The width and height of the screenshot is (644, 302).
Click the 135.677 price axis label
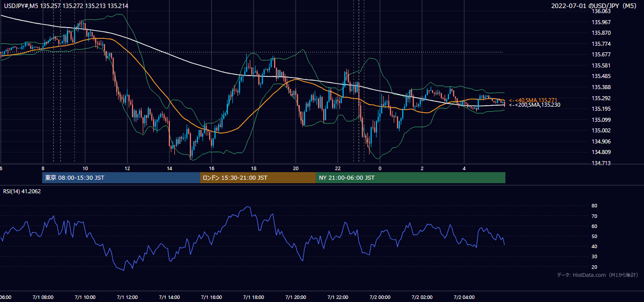click(x=601, y=54)
